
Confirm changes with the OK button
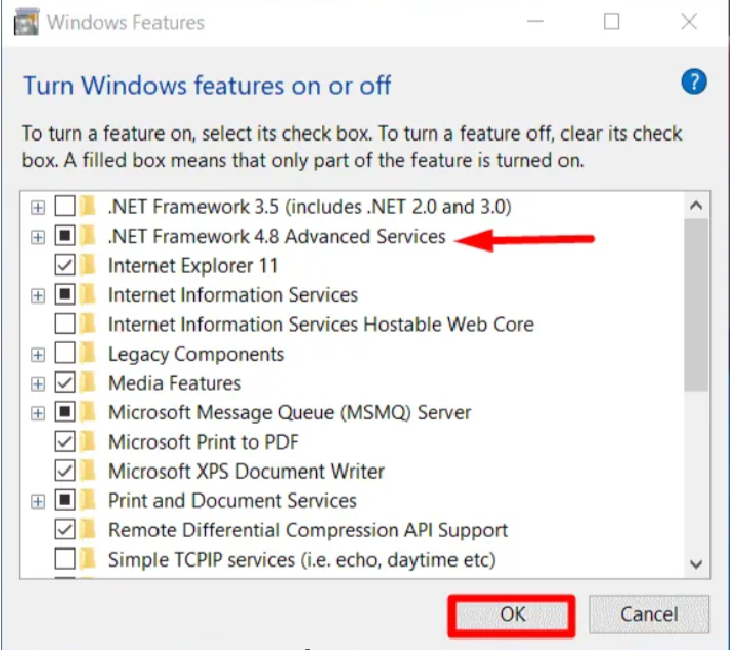point(512,615)
